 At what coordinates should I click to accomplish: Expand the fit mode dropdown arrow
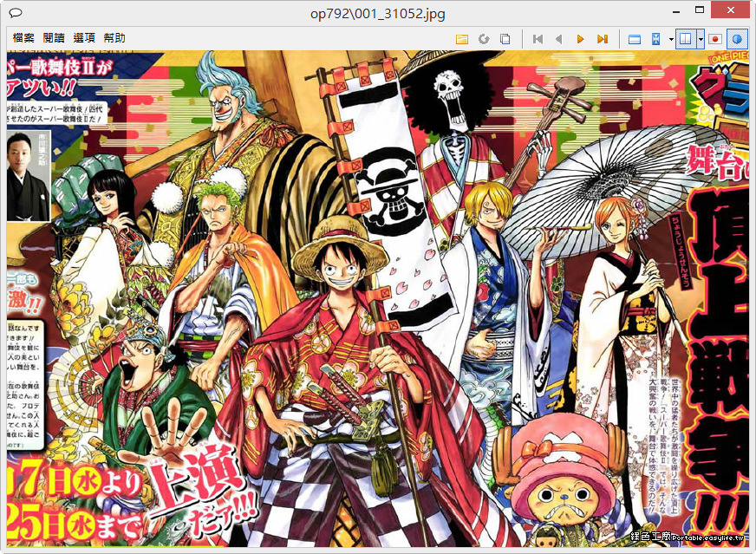click(671, 39)
